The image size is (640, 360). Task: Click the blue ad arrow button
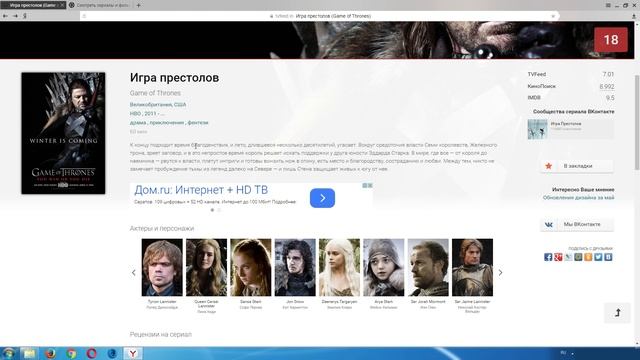point(322,198)
